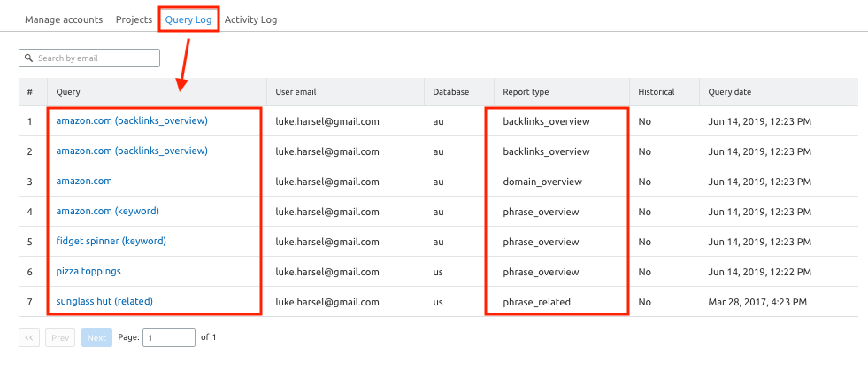Open the Manage accounts tab
The height and width of the screenshot is (371, 868).
(x=64, y=20)
